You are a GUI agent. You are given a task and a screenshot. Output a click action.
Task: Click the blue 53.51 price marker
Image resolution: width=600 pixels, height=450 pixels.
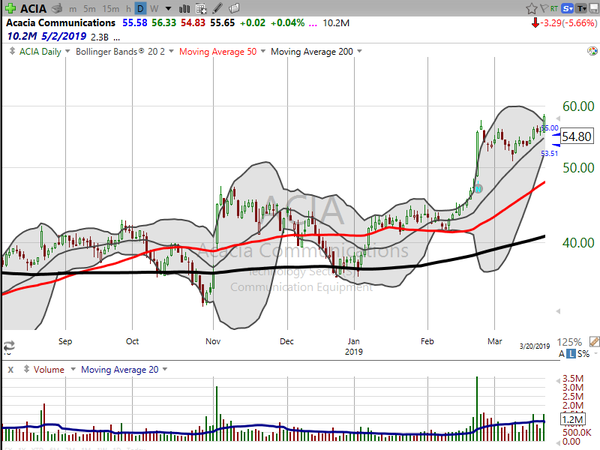[549, 153]
